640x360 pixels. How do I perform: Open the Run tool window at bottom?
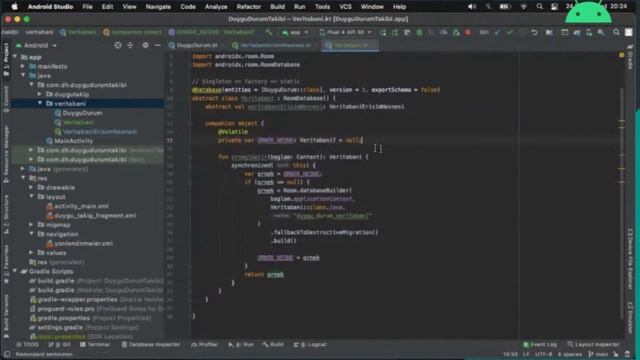(241, 344)
